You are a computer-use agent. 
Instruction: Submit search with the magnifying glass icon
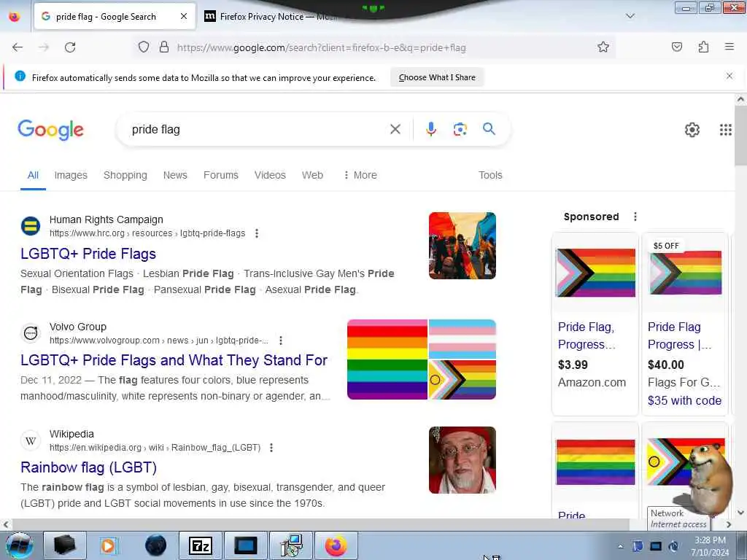pyautogui.click(x=489, y=128)
